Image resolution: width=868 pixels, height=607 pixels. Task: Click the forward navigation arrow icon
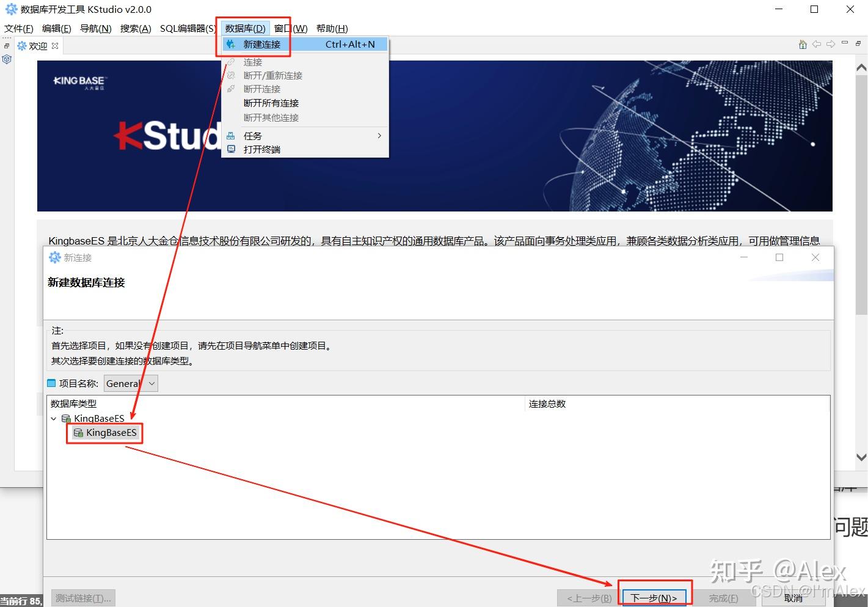[x=831, y=44]
